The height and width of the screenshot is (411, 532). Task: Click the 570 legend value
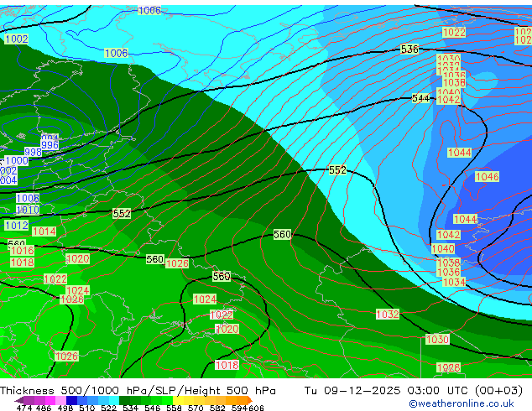[x=196, y=408]
